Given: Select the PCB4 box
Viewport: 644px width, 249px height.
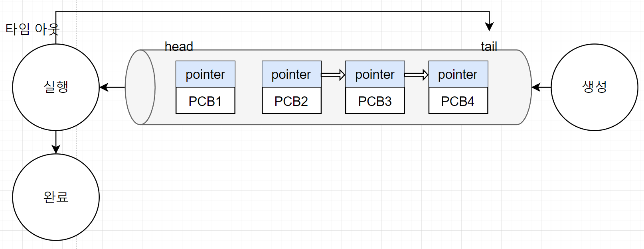Looking at the screenshot, I should coord(458,101).
